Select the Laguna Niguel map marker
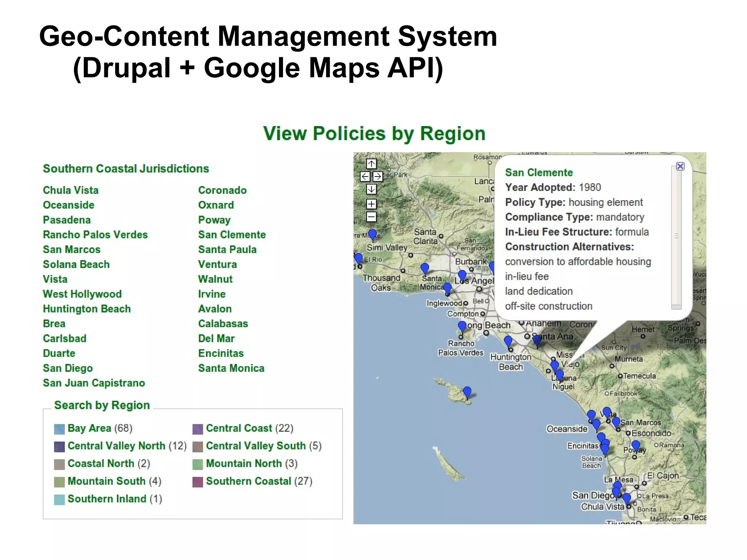Screen dimensions: 747x560 coord(560,375)
